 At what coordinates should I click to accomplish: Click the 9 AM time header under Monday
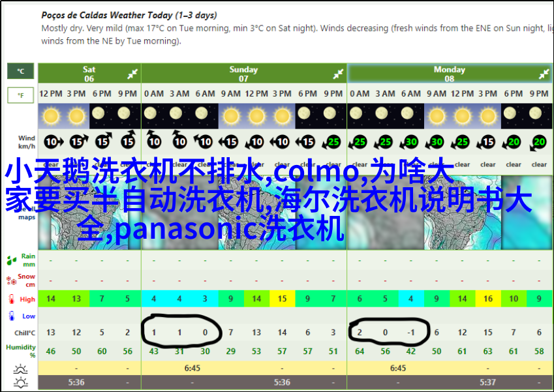437,93
